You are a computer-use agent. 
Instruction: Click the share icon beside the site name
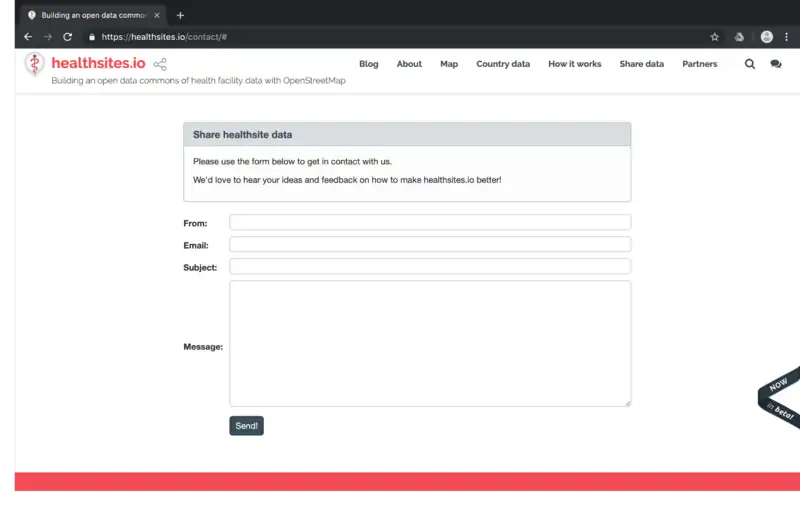(x=160, y=64)
